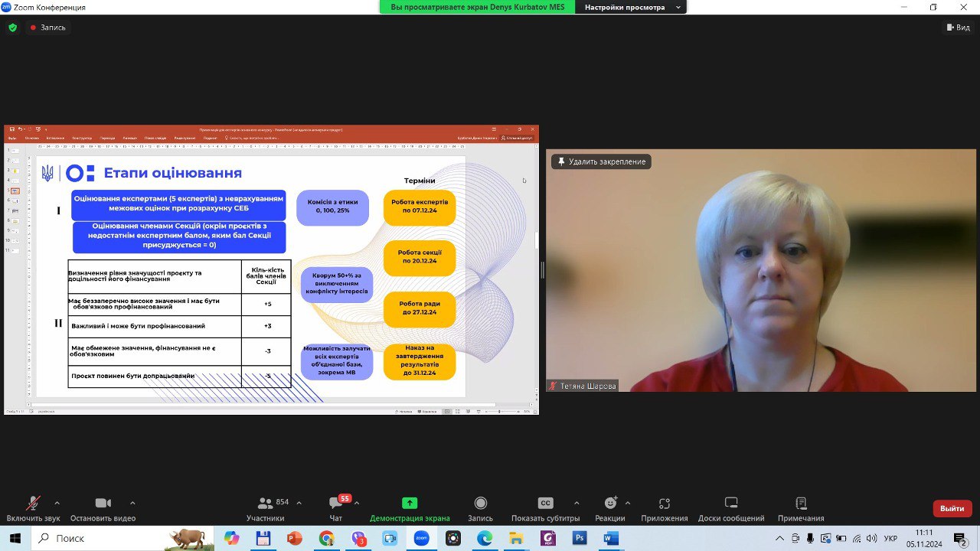The height and width of the screenshot is (551, 980).
Task: Open the Реакции reactions picker
Action: click(x=610, y=504)
